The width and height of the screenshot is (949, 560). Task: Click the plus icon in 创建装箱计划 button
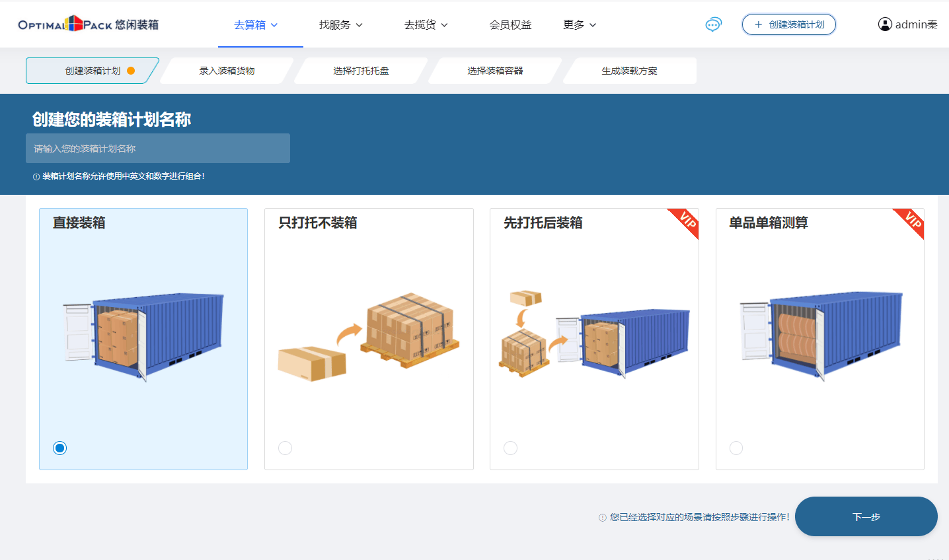(x=759, y=24)
